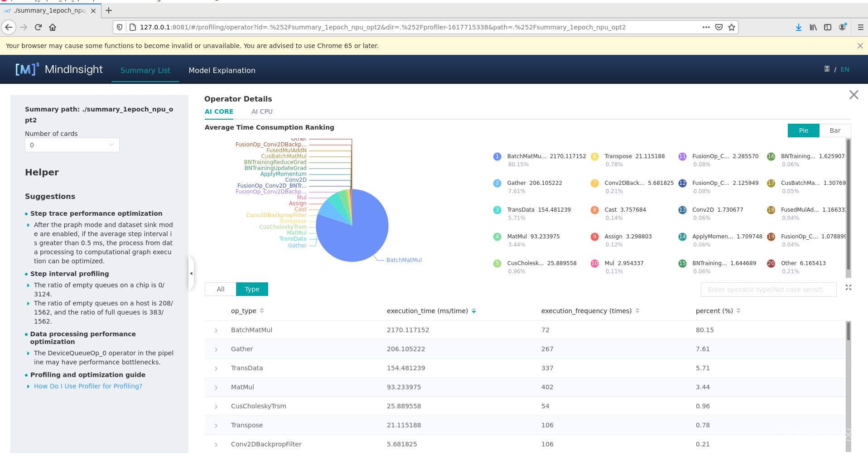Switch the chart view to Bar

coord(835,131)
